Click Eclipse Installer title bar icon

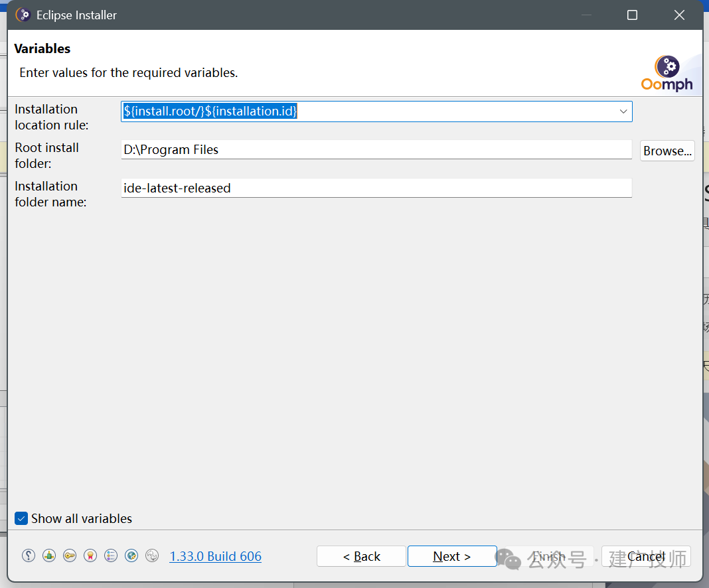click(x=23, y=15)
